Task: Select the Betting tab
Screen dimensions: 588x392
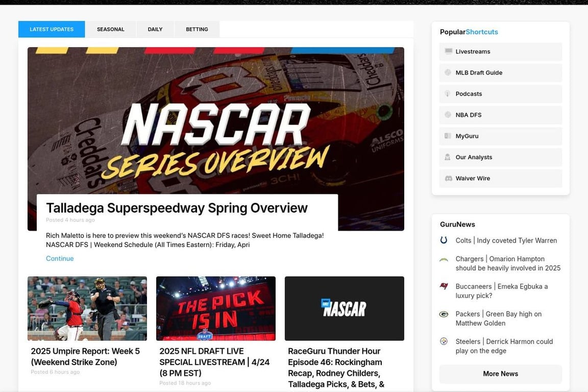Action: click(197, 29)
